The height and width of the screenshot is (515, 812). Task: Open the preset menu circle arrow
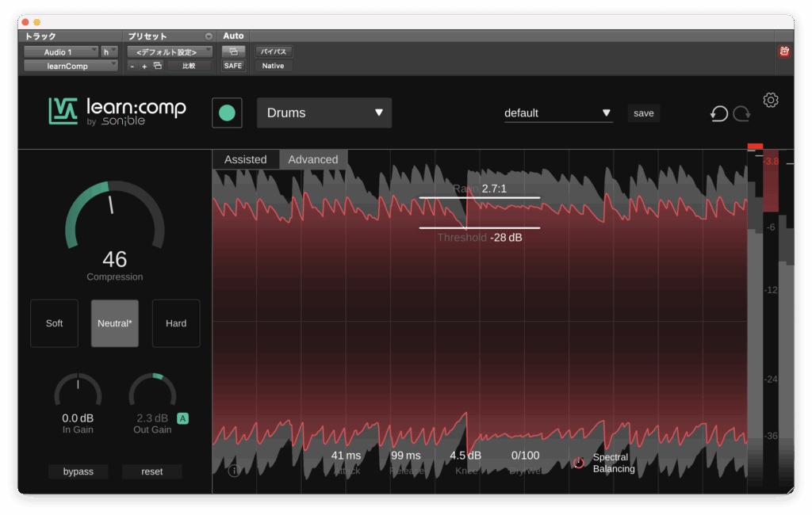point(209,36)
